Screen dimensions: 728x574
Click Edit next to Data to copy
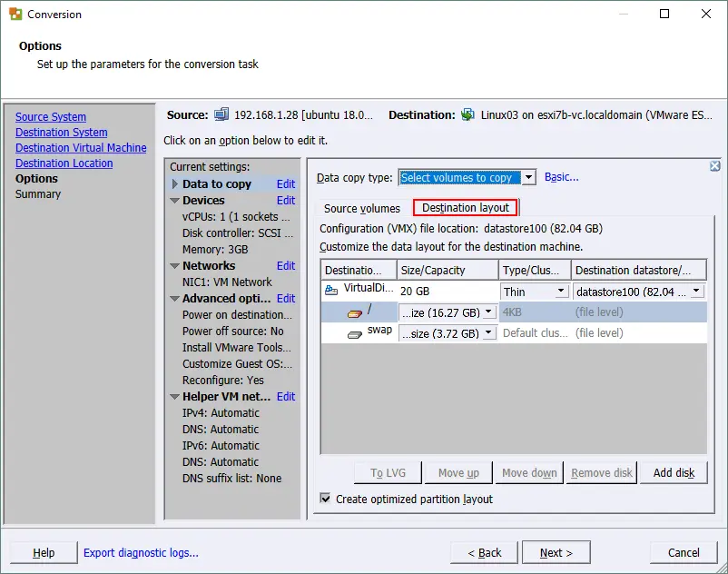[286, 183]
